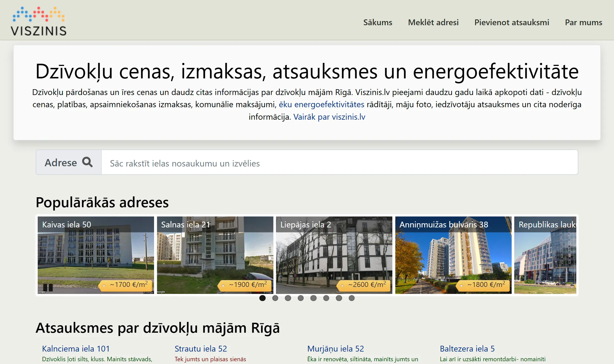Screen dimensions: 614x364
Task: Select the fourth carousel page dot
Action: (301, 298)
